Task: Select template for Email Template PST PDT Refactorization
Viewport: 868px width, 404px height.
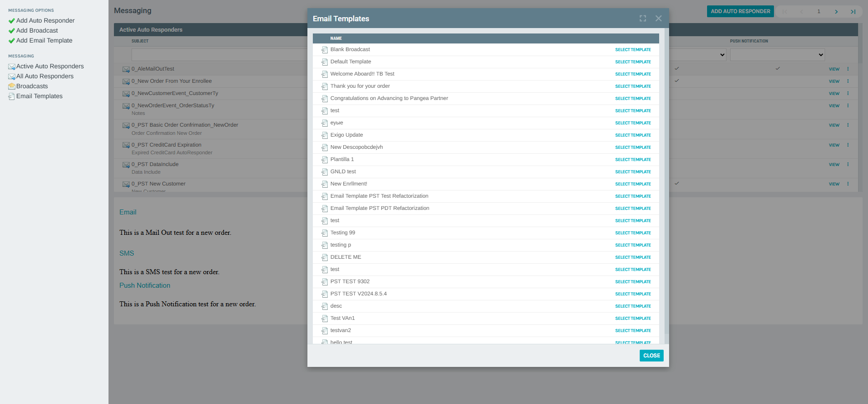Action: click(633, 209)
